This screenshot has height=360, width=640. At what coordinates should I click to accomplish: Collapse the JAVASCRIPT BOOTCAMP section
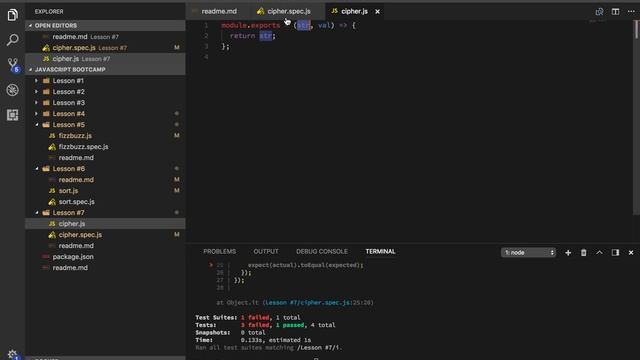point(105,69)
